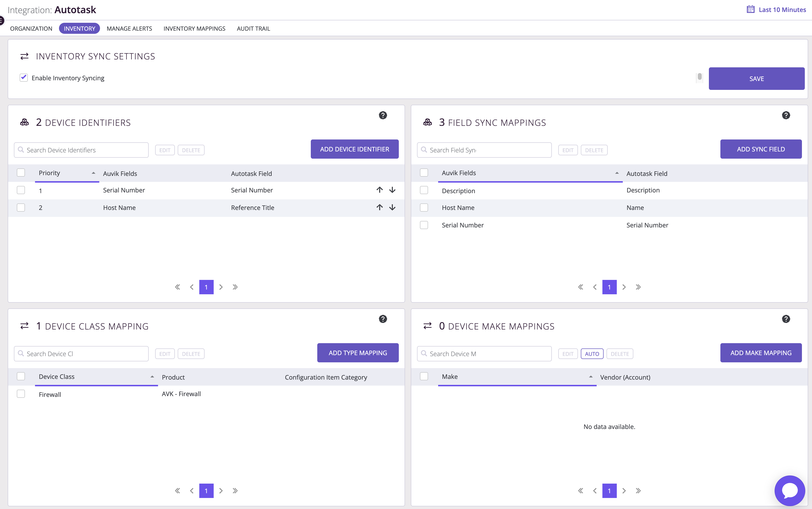
Task: Open the Inventory Mappings tab
Action: pos(194,29)
